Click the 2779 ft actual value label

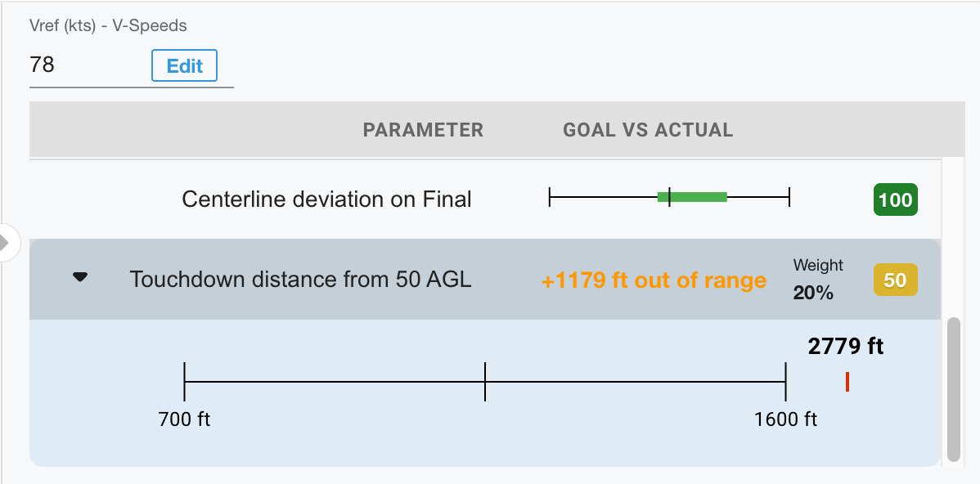tap(846, 347)
